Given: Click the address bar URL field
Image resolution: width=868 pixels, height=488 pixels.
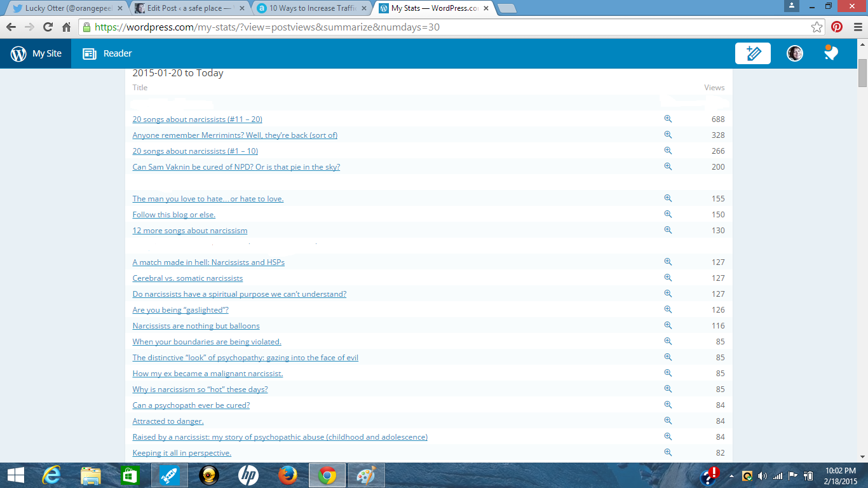Looking at the screenshot, I should tap(445, 27).
